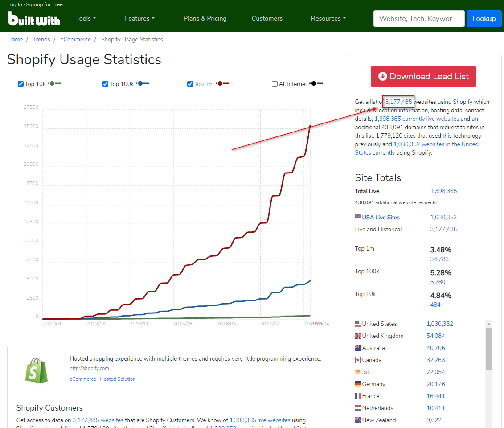Uncheck the Top 1m checkbox
This screenshot has height=428, width=504.
click(x=190, y=84)
